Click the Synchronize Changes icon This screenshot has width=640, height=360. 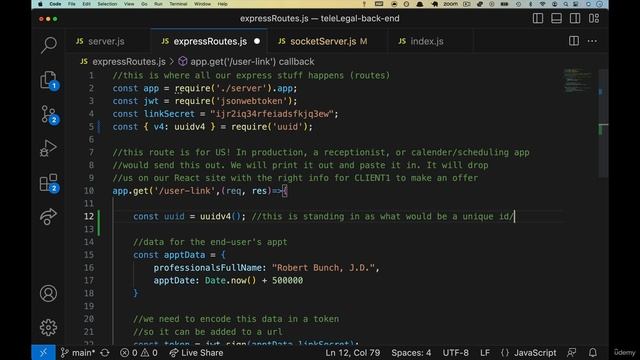point(105,353)
